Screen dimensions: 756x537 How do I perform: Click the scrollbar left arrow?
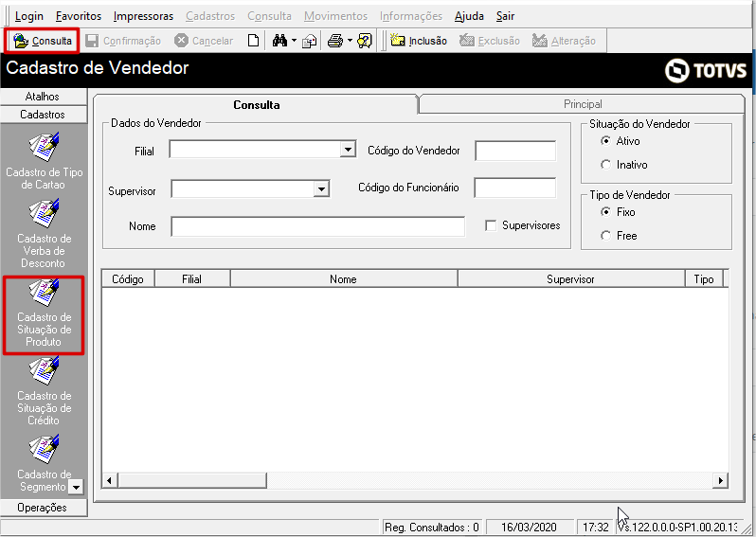(110, 480)
